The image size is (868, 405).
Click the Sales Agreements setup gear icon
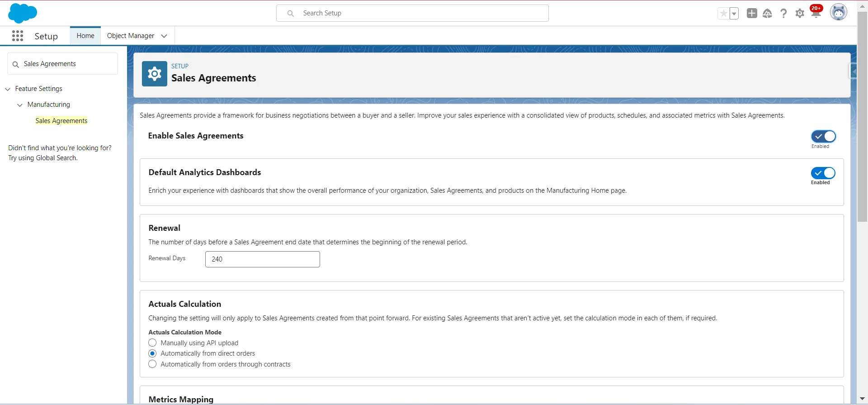point(155,74)
